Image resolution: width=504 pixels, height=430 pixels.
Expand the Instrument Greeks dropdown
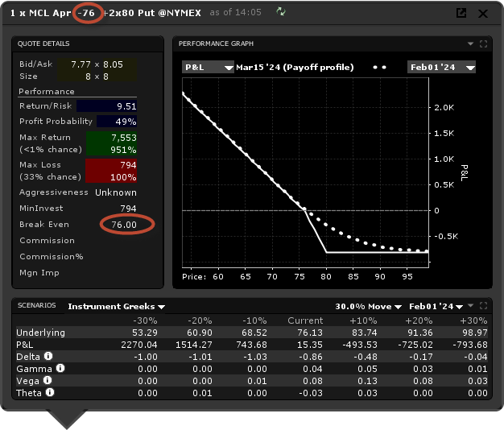(x=117, y=306)
